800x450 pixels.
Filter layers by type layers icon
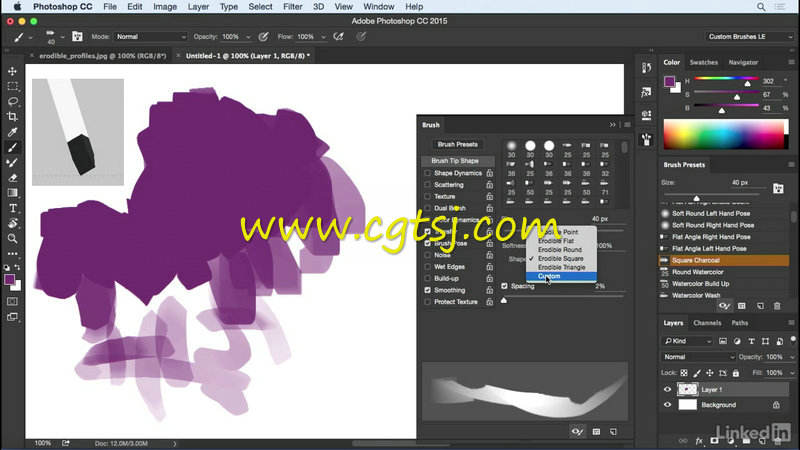pyautogui.click(x=751, y=341)
